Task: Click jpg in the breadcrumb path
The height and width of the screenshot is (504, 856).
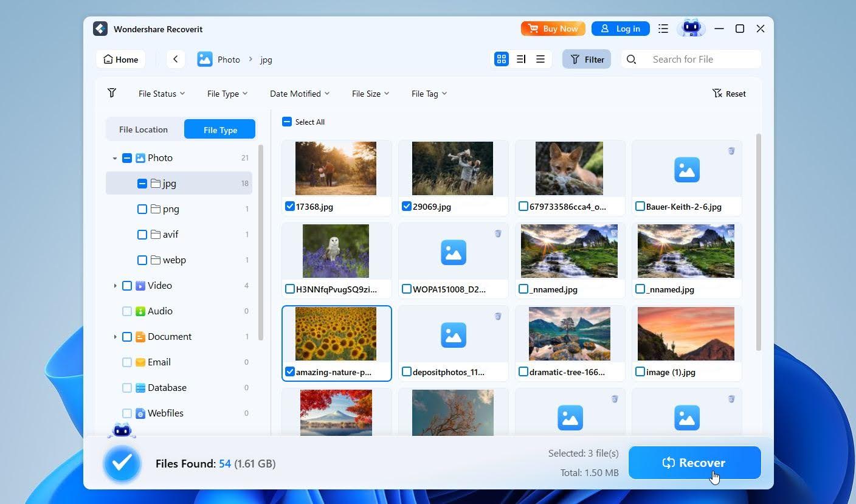Action: [266, 60]
